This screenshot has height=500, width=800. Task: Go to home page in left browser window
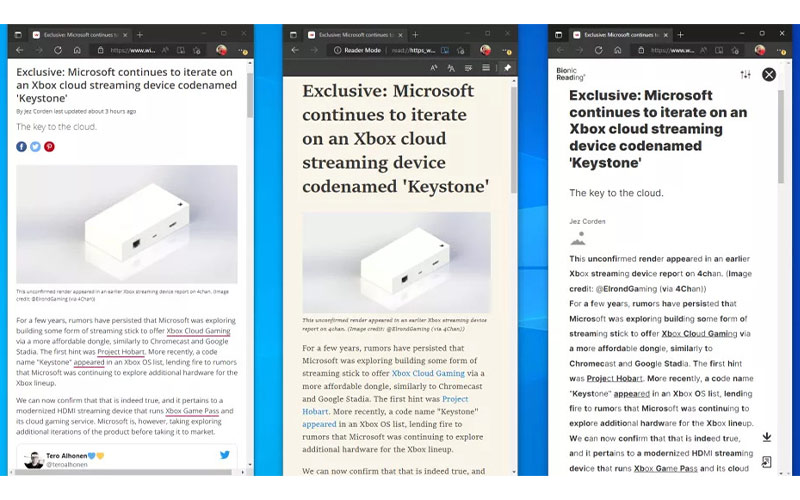77,50
